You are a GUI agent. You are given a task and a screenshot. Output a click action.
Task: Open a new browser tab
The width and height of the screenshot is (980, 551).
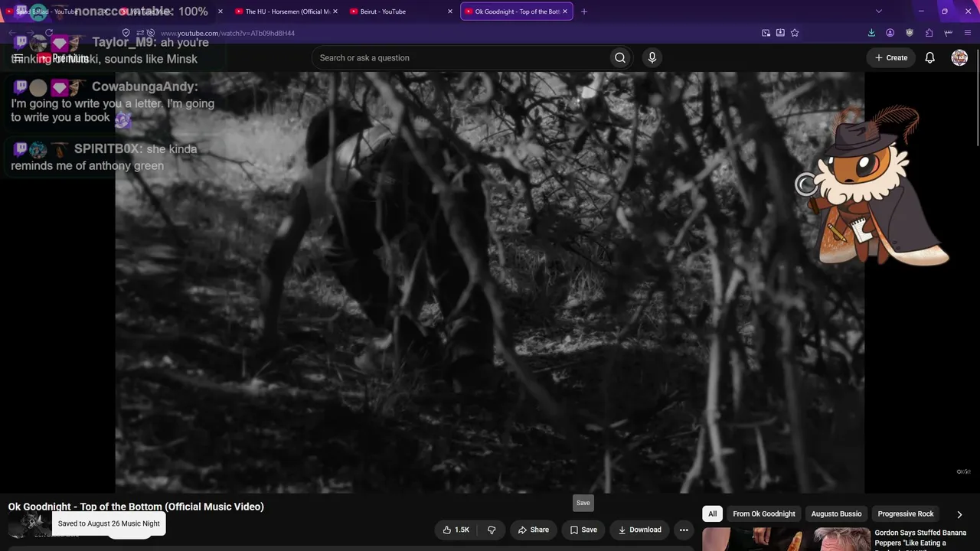[584, 11]
